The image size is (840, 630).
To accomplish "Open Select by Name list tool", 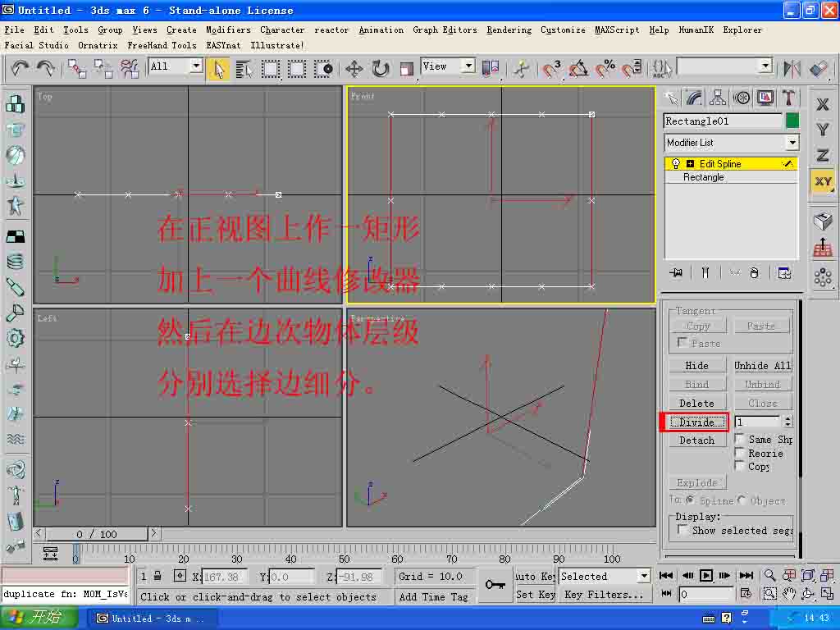I will click(x=244, y=69).
